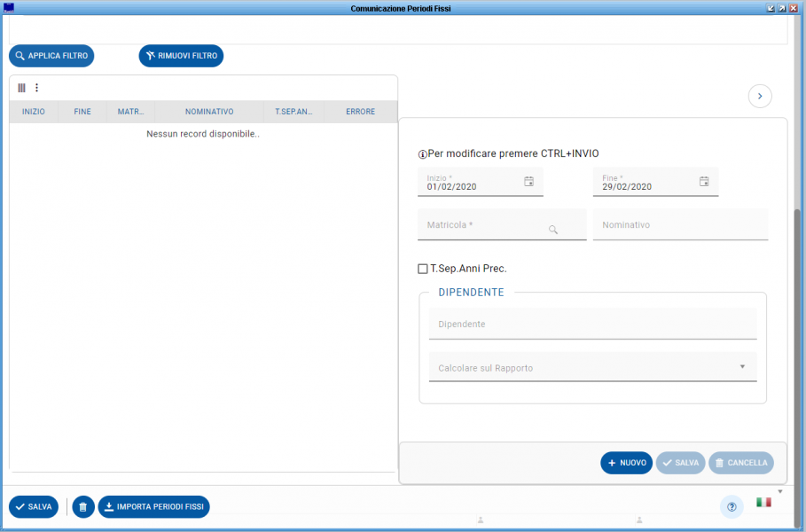Sort by the Matr... column header

pyautogui.click(x=130, y=112)
